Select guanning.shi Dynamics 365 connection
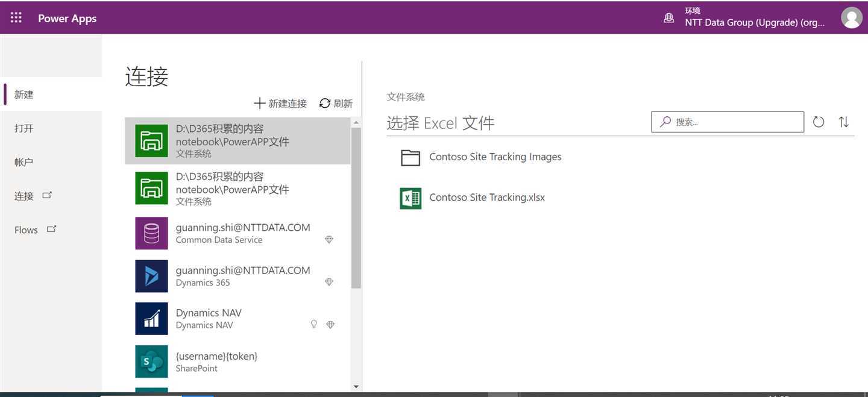This screenshot has width=868, height=397. click(237, 276)
